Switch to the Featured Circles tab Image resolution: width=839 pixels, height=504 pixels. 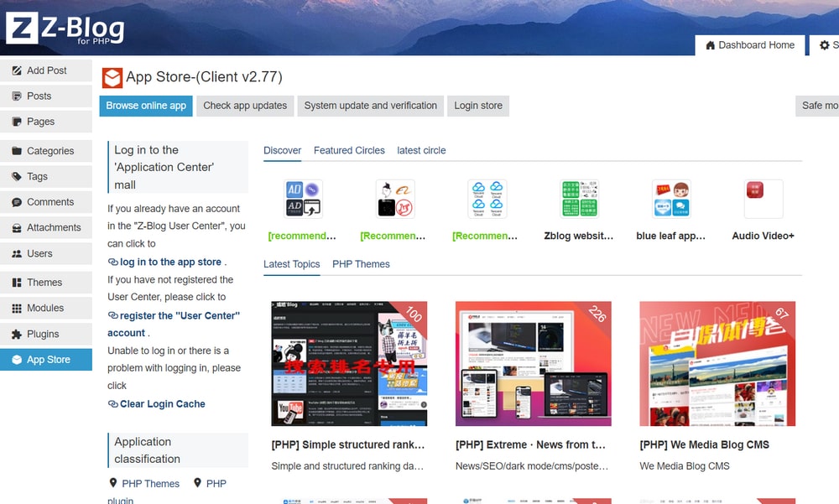(349, 150)
